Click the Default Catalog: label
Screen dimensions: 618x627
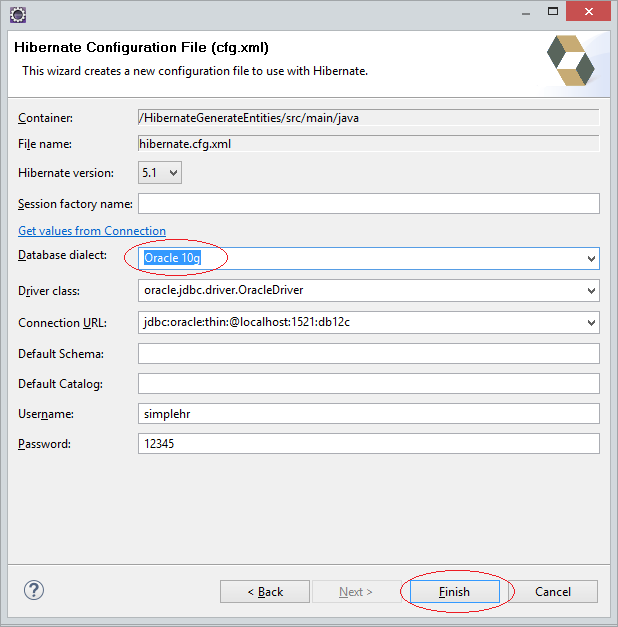tap(60, 384)
